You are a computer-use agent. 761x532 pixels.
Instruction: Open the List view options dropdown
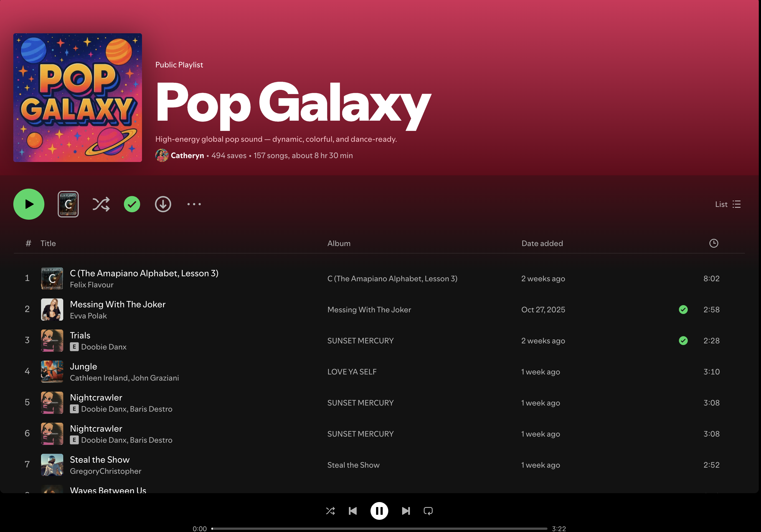click(x=727, y=204)
